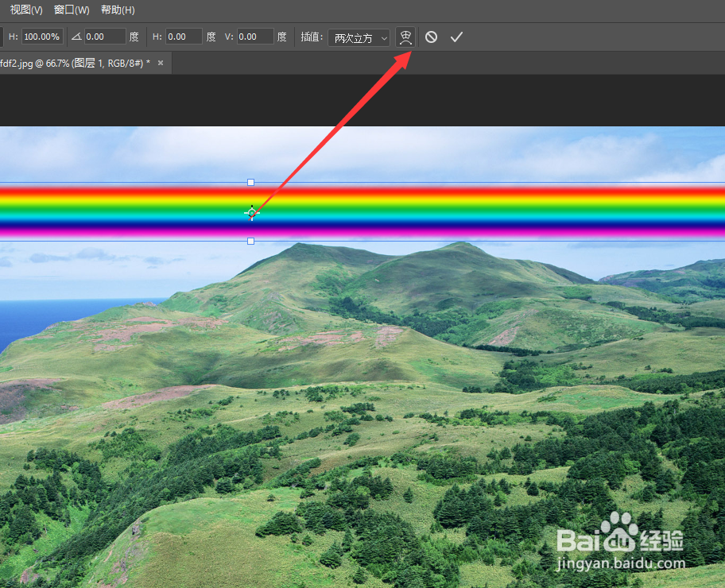Toggle warp mode icon
Screen dimensions: 725x588
[x=405, y=37]
